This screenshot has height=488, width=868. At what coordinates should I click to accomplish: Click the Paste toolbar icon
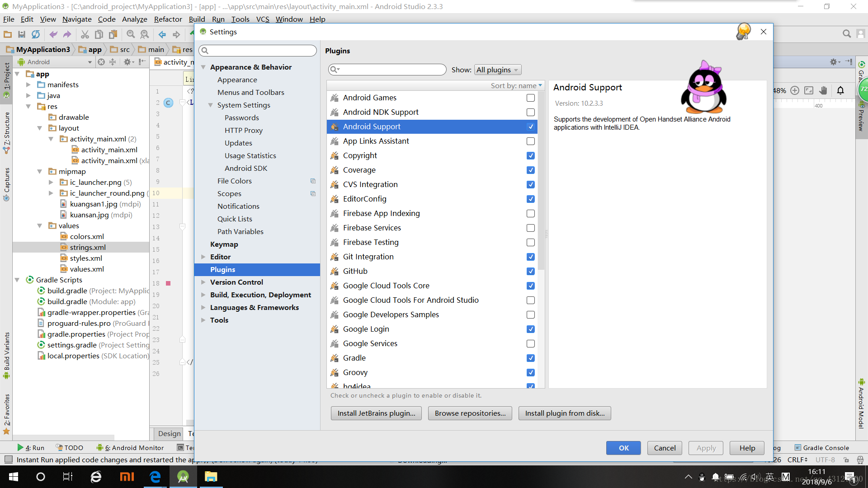pos(113,34)
